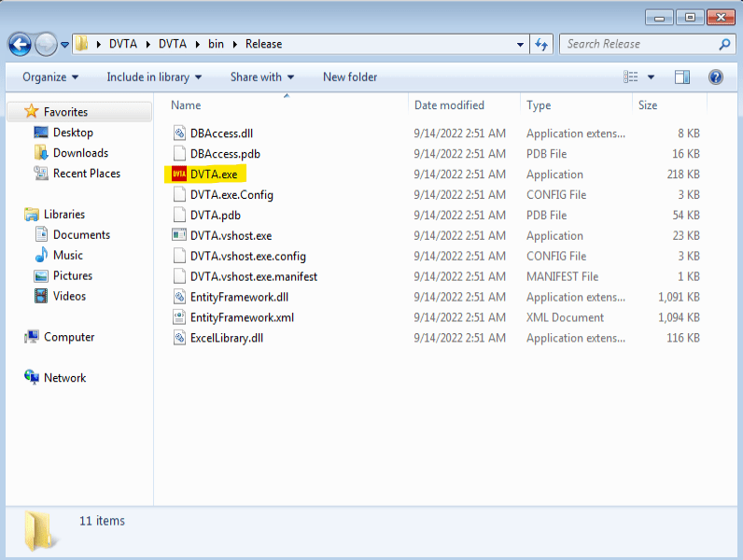The width and height of the screenshot is (743, 560).
Task: Open the Downloads folder in Favorites
Action: (x=80, y=153)
